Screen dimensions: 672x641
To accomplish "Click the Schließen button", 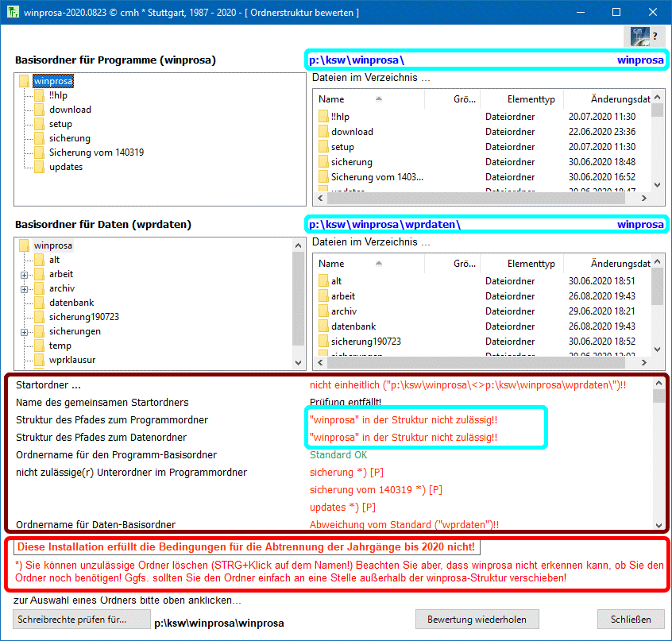I will [x=631, y=620].
